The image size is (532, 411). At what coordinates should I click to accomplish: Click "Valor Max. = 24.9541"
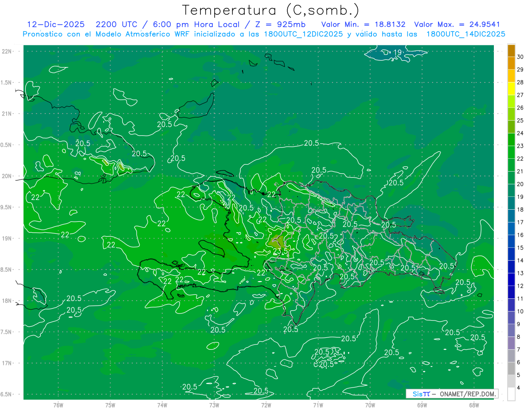(457, 24)
